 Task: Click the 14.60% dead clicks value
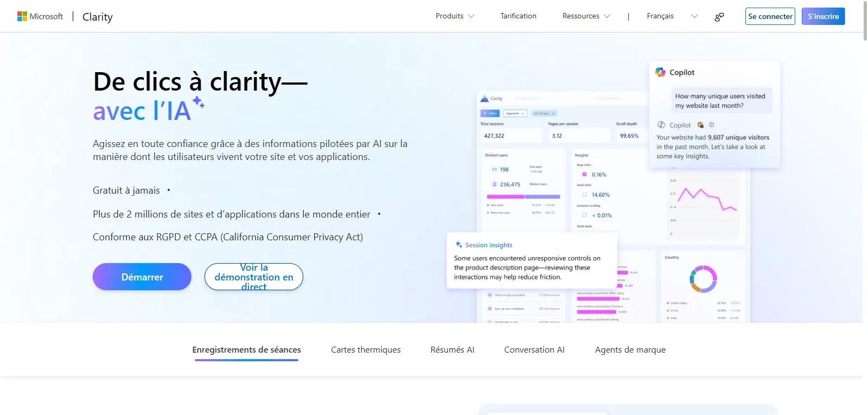(601, 195)
